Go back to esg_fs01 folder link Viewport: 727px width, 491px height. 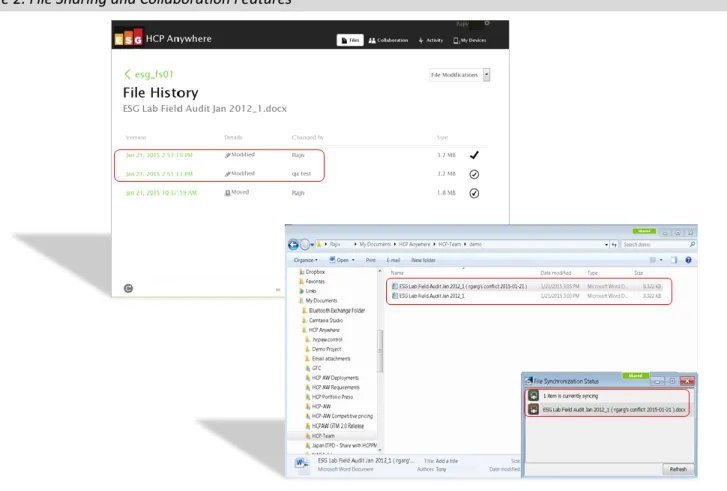point(149,74)
